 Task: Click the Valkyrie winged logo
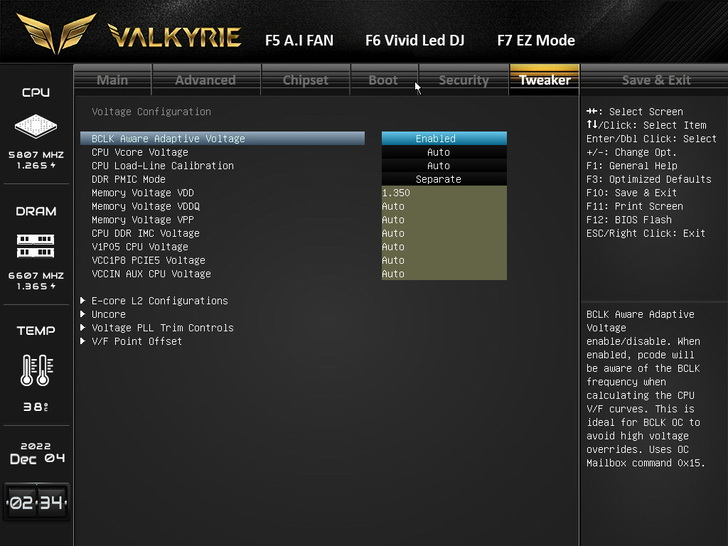pyautogui.click(x=56, y=32)
